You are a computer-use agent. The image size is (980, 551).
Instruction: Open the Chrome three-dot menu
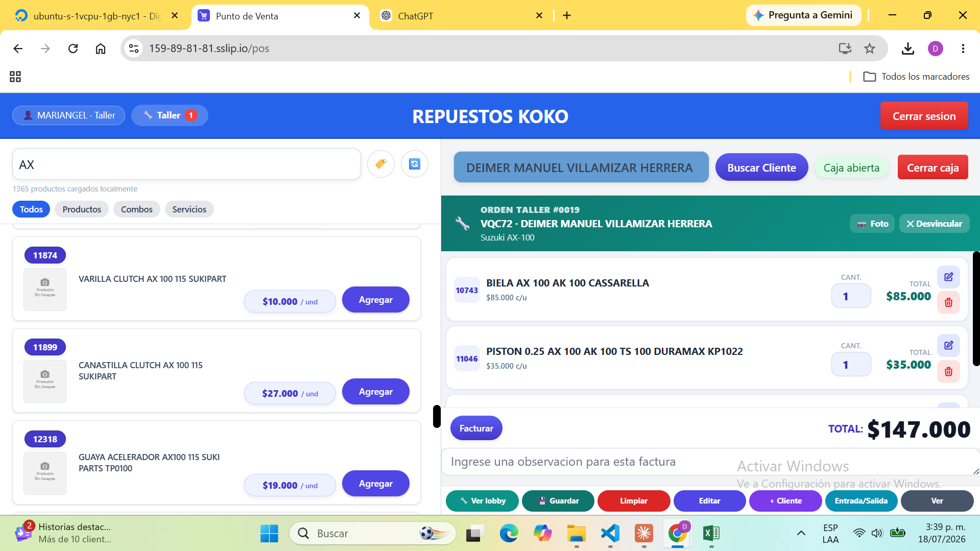click(963, 49)
